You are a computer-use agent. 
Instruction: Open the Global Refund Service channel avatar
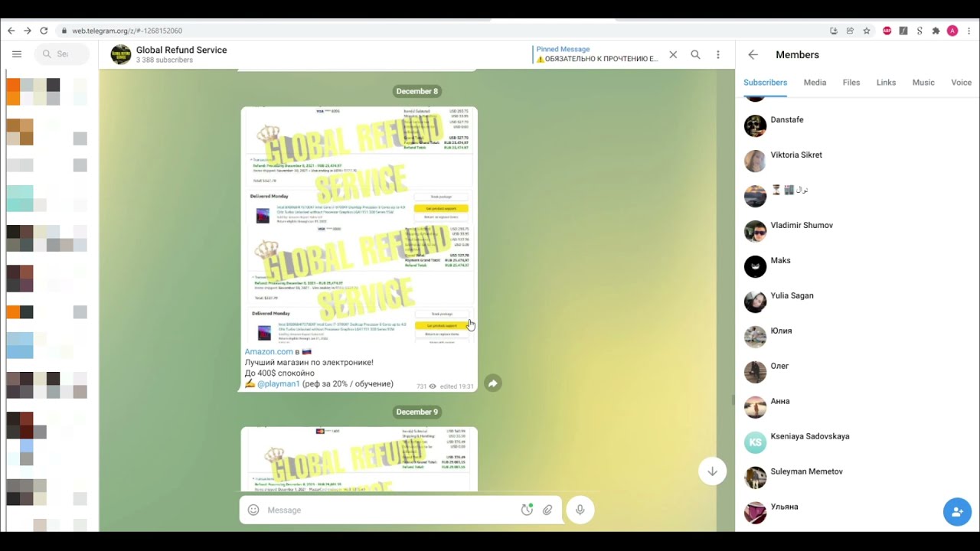point(121,55)
